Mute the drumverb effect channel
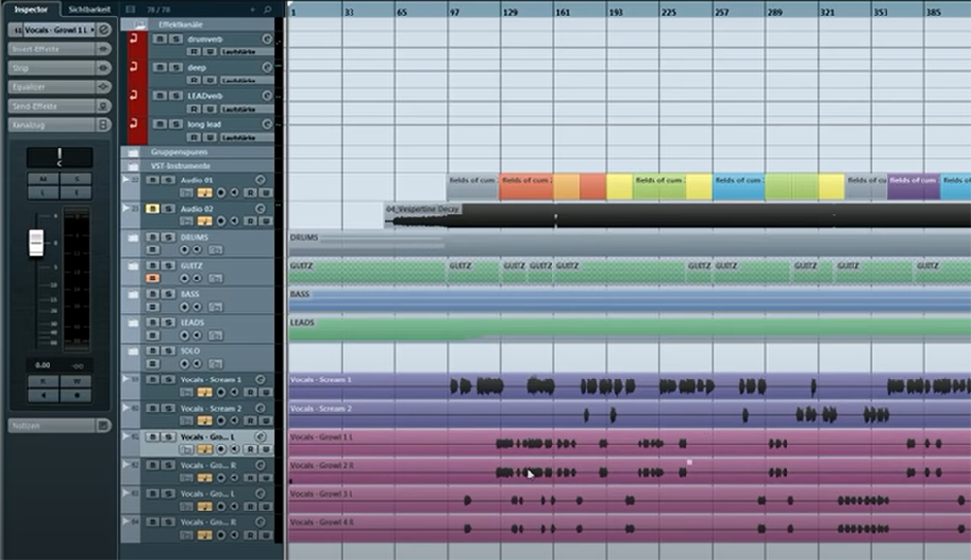 click(160, 39)
